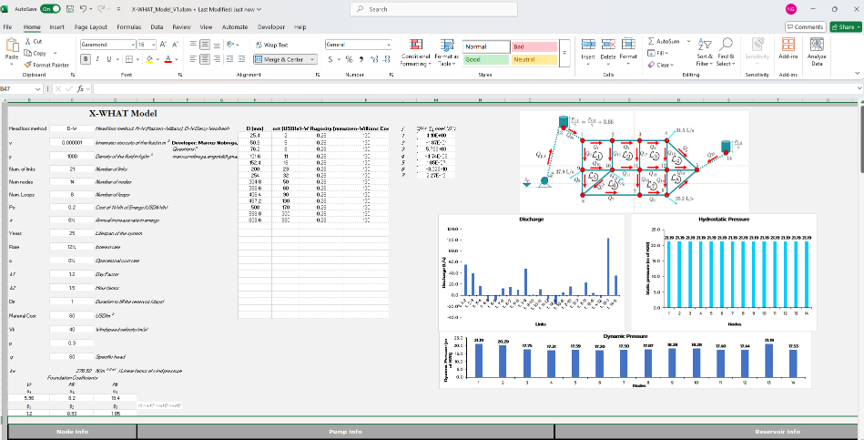Insert cells button
The width and height of the screenshot is (864, 440).
click(x=588, y=51)
